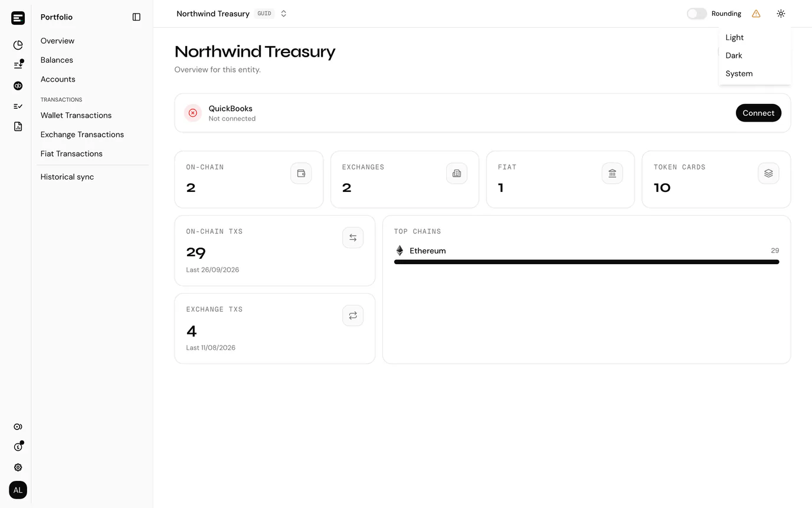The width and height of the screenshot is (812, 508).
Task: Click the Ethereum logo in Top Chains
Action: click(x=400, y=250)
